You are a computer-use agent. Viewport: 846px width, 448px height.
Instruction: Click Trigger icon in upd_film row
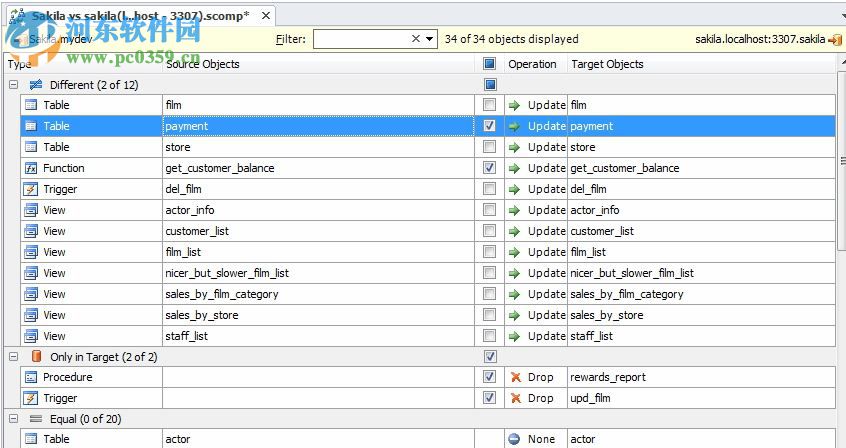coord(31,398)
